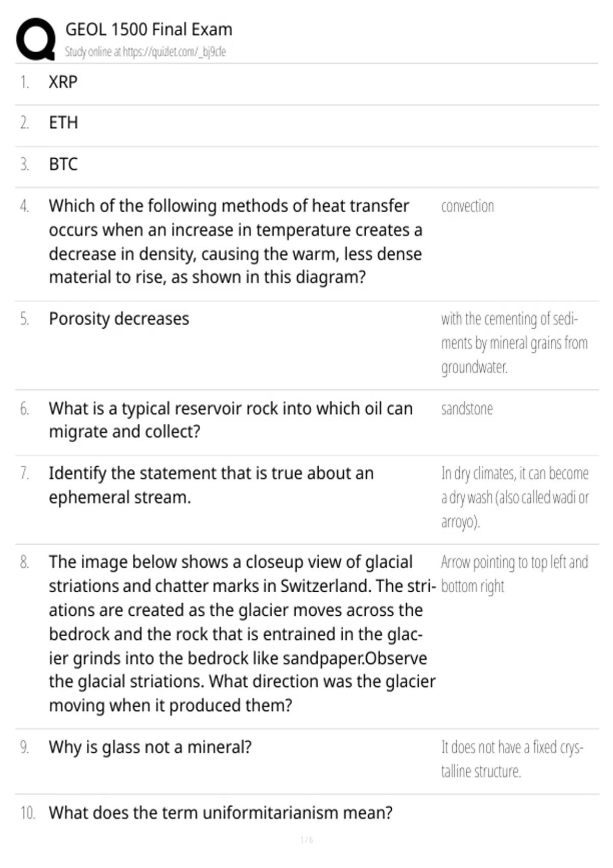Click the arrow pointing top left answer
Image resolution: width=613 pixels, height=868 pixels.
pos(514,574)
